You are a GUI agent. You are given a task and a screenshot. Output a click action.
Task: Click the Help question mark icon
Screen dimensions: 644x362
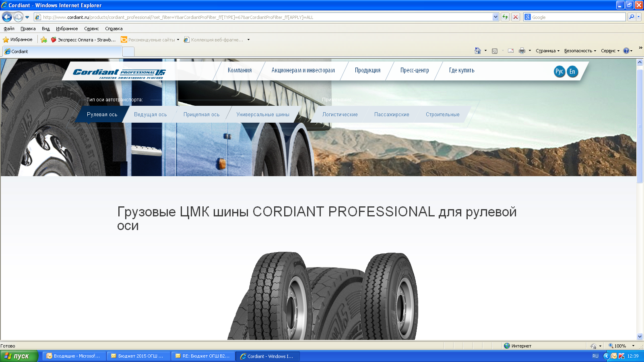coord(626,51)
